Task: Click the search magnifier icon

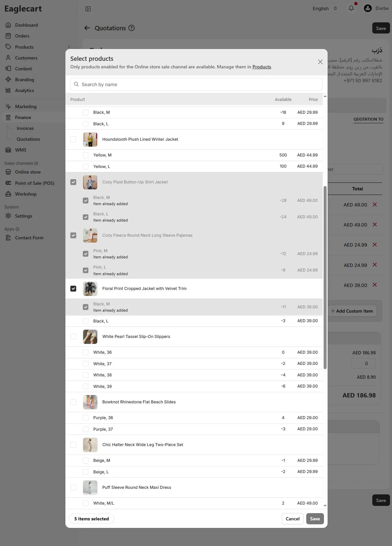Action: tap(76, 84)
